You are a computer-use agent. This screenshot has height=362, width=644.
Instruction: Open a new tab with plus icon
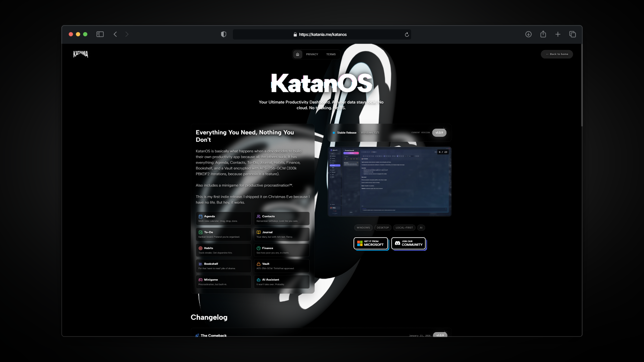tap(558, 34)
